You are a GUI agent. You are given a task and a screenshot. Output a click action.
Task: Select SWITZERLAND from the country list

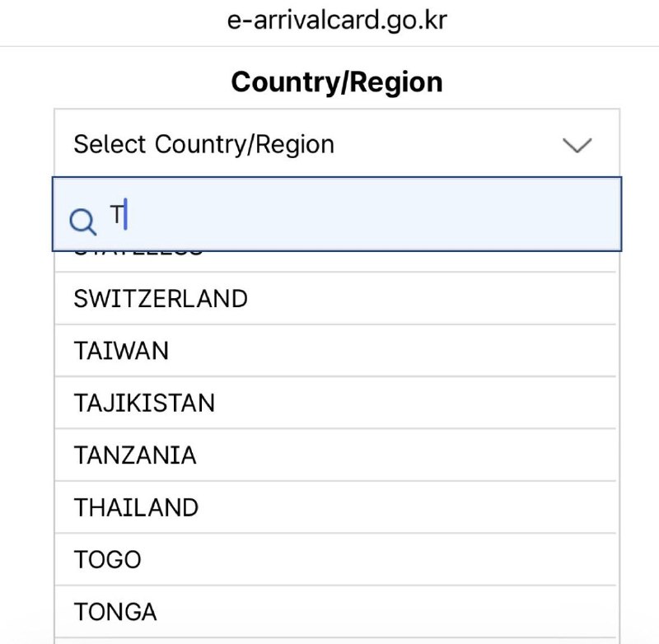tap(161, 298)
